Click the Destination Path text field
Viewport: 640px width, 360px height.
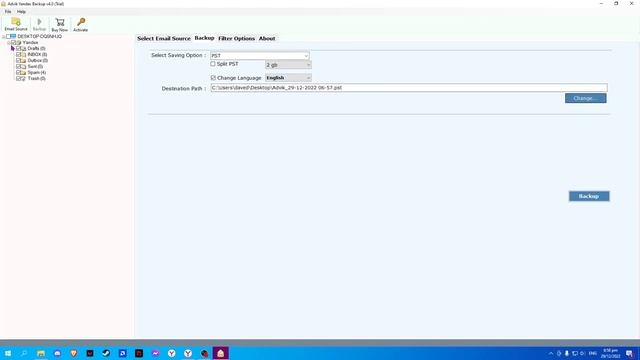point(409,88)
